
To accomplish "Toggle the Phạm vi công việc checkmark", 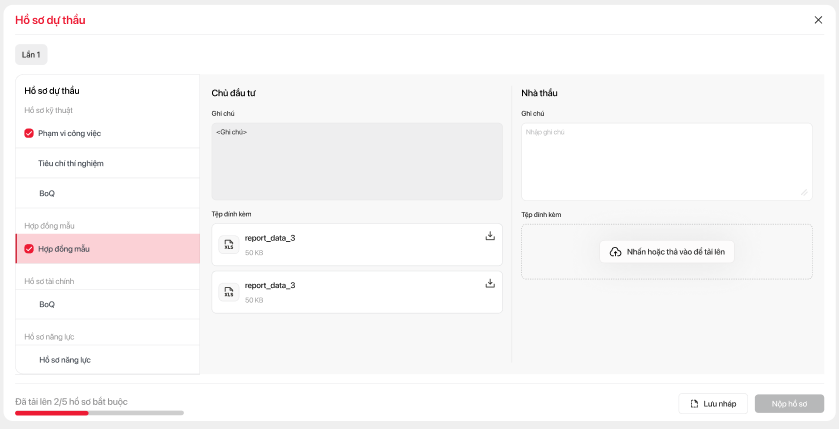I will pyautogui.click(x=29, y=133).
